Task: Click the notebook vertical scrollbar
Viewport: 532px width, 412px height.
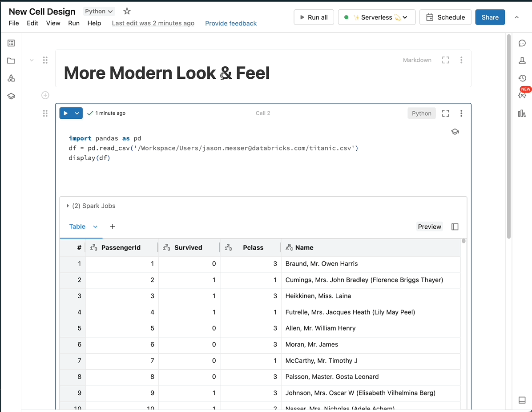Action: pos(509,133)
